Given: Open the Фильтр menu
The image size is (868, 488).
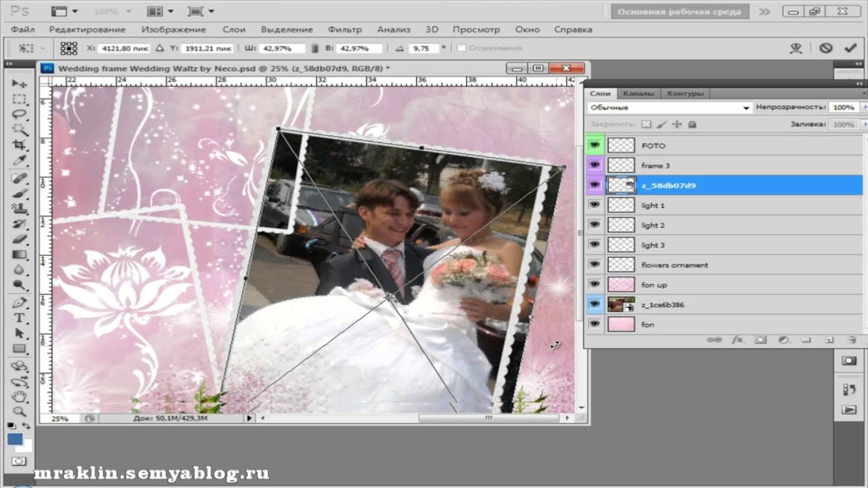Looking at the screenshot, I should tap(344, 30).
